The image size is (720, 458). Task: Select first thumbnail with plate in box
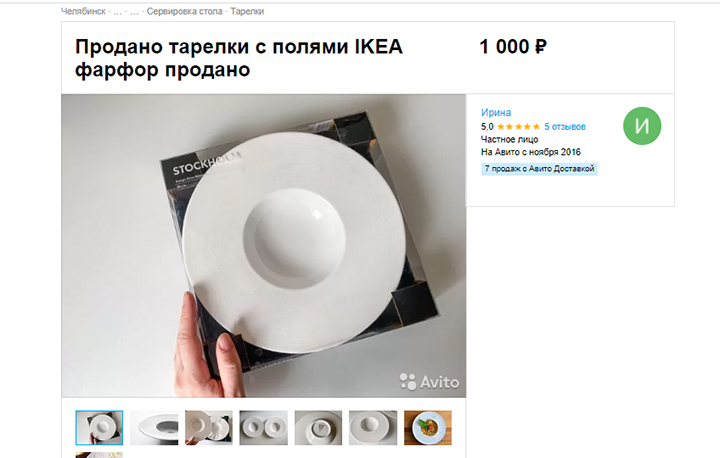coord(99,428)
